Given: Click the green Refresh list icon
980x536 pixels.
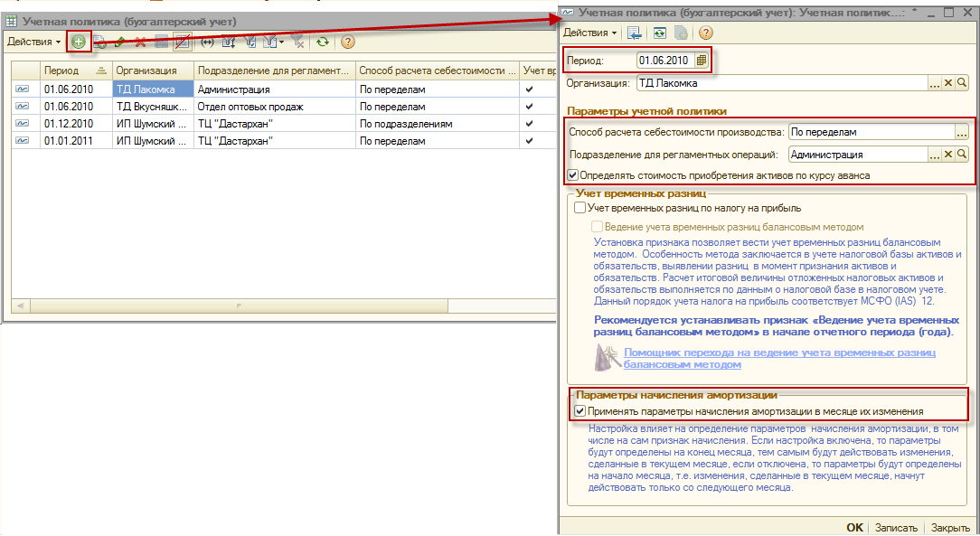Looking at the screenshot, I should point(322,42).
